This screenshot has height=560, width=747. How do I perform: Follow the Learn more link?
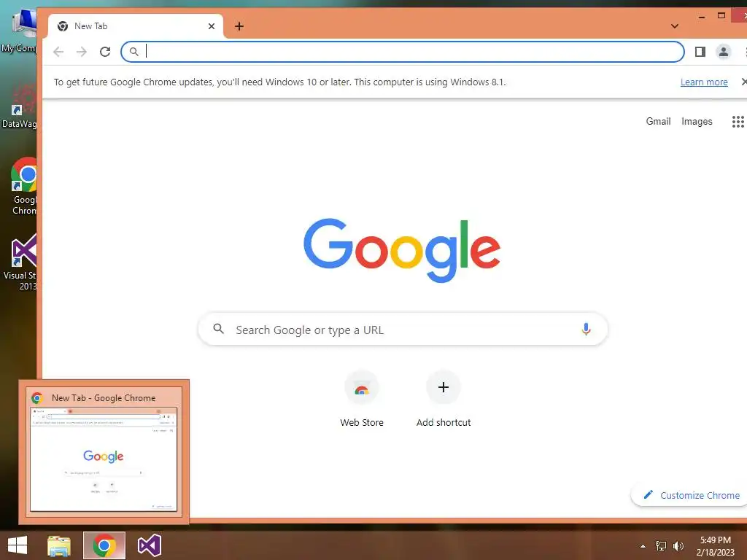704,82
